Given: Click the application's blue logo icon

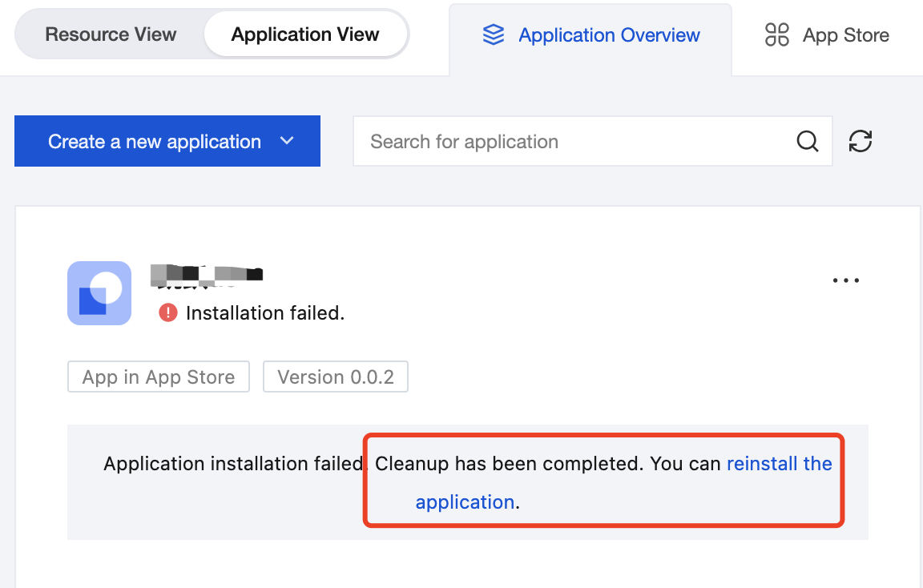Looking at the screenshot, I should click(x=99, y=293).
